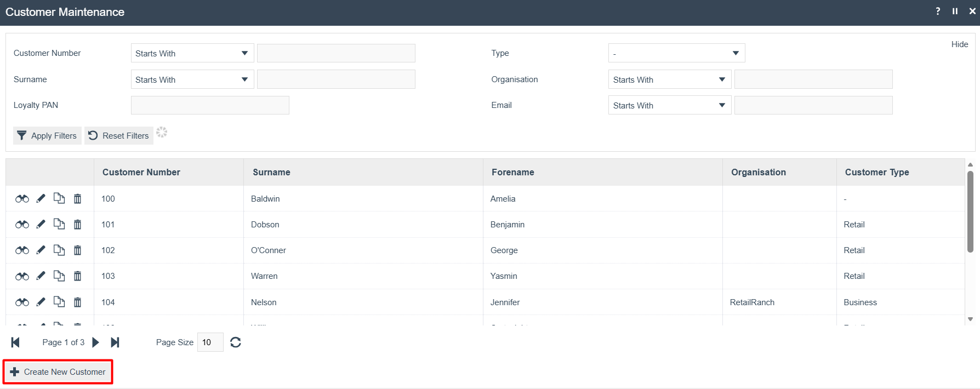Image resolution: width=980 pixels, height=389 pixels.
Task: Delete customer 104 Nelson
Action: (77, 302)
